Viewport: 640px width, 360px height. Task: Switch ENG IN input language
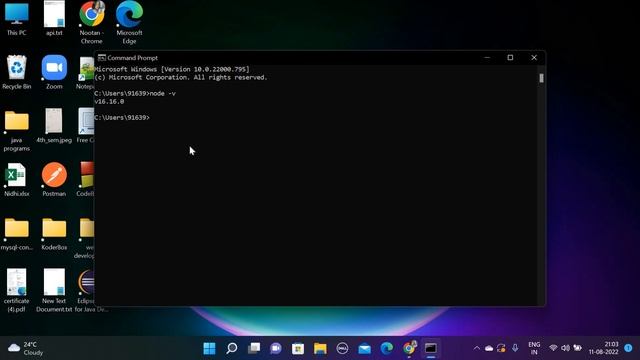pos(534,348)
